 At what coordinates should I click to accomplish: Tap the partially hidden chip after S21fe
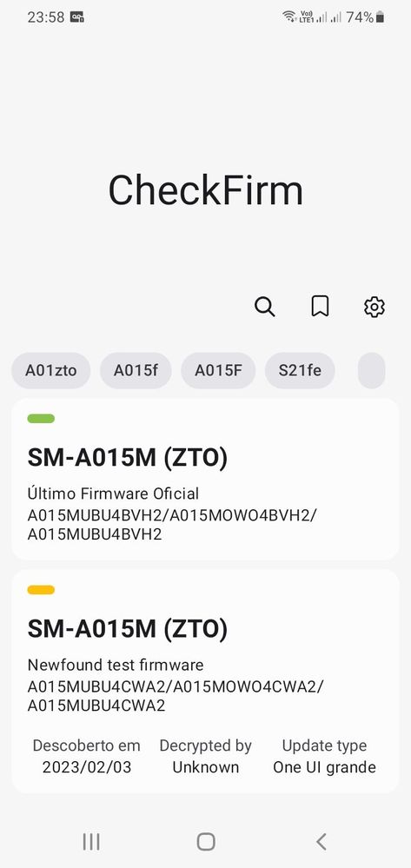pyautogui.click(x=372, y=370)
